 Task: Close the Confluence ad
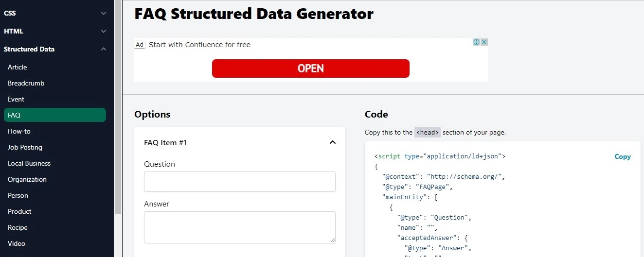[484, 42]
